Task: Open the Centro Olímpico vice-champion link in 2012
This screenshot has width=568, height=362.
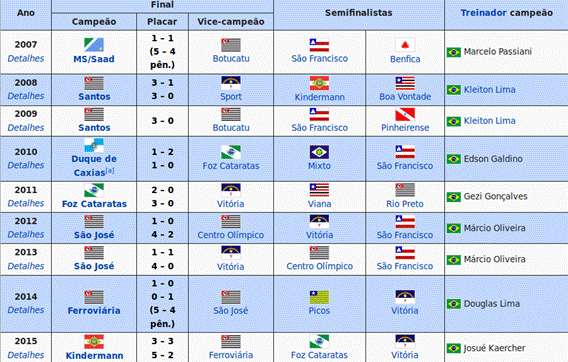Action: pos(231,235)
